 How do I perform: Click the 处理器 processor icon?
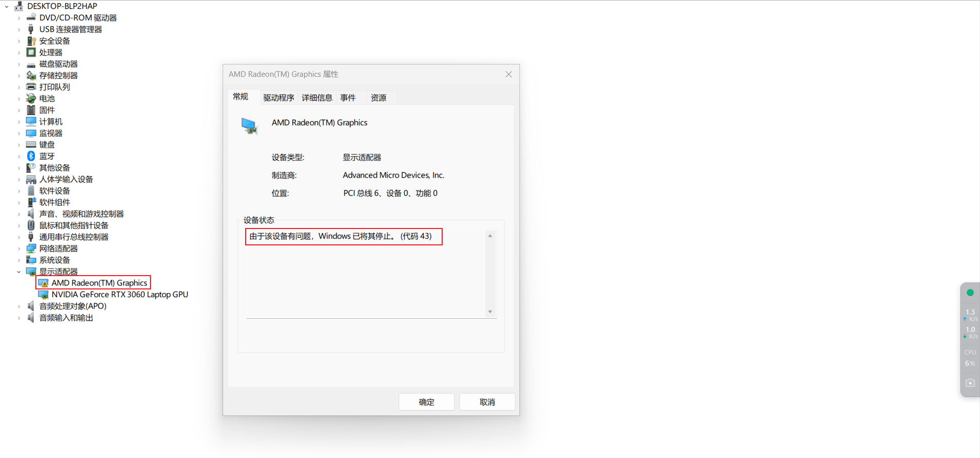[x=31, y=52]
